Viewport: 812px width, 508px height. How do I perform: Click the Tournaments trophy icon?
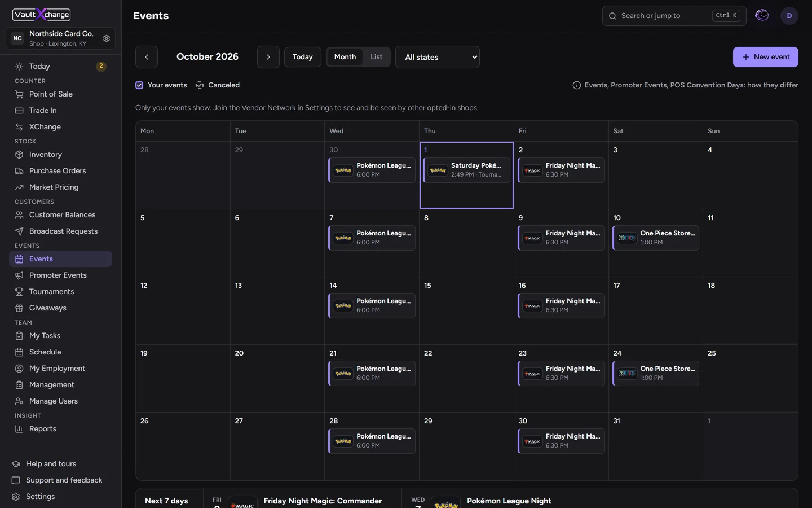pyautogui.click(x=19, y=291)
